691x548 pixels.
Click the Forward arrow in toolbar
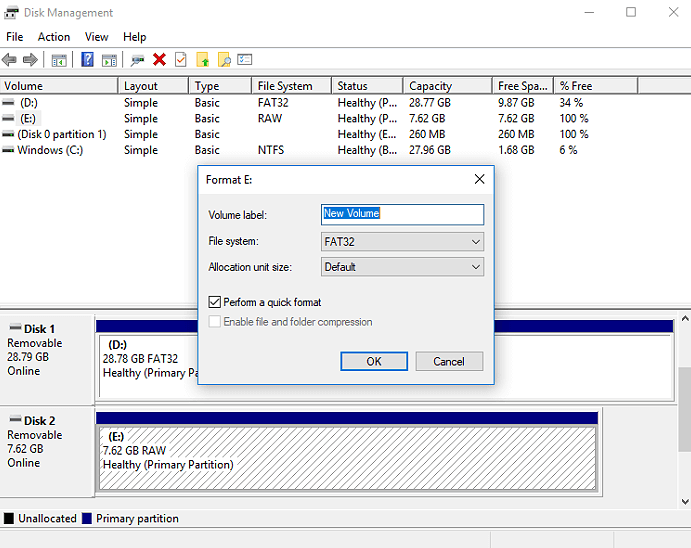click(x=30, y=60)
